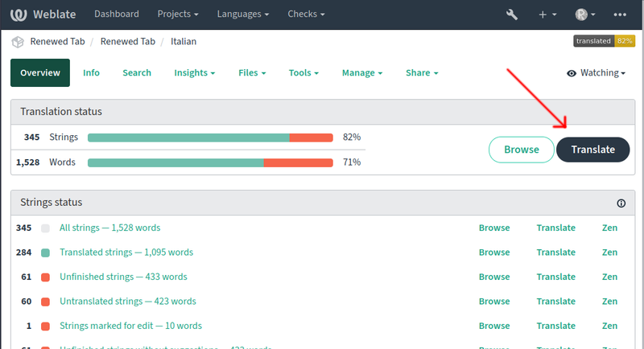Image resolution: width=644 pixels, height=349 pixels.
Task: Click the first Renewed Tab breadcrumb link
Action: (x=57, y=42)
